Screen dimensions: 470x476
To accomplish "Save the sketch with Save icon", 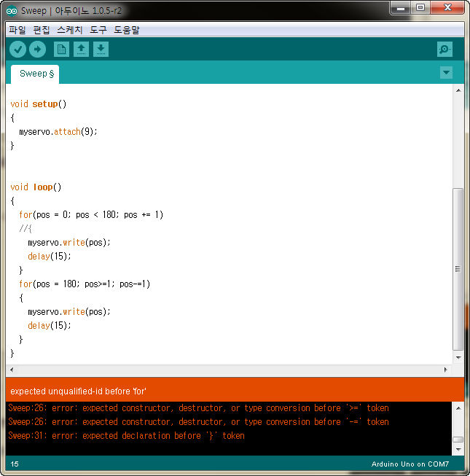I will (x=101, y=49).
